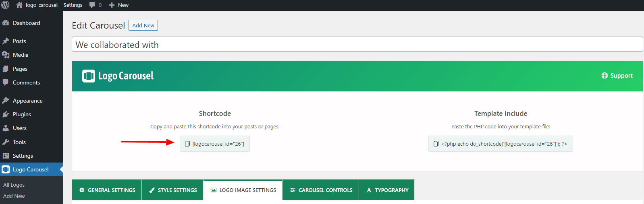This screenshot has height=204, width=644.
Task: Select Logo Carousel in the sidebar
Action: pos(31,169)
